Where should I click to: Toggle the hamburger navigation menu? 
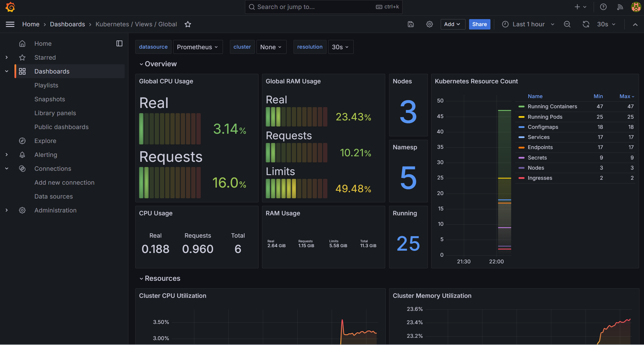click(10, 24)
